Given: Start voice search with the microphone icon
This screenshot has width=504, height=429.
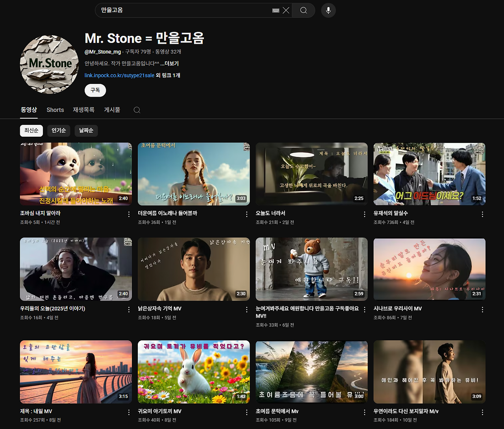Looking at the screenshot, I should point(328,10).
